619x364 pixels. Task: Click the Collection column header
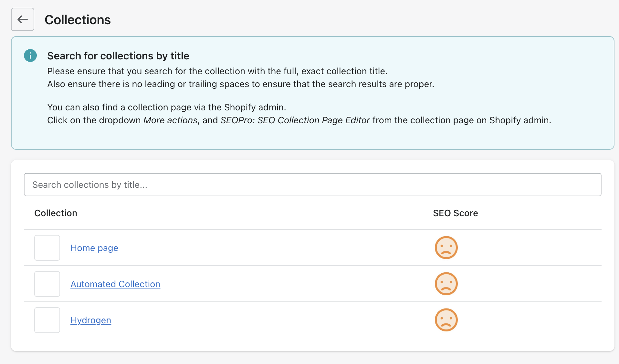tap(56, 213)
